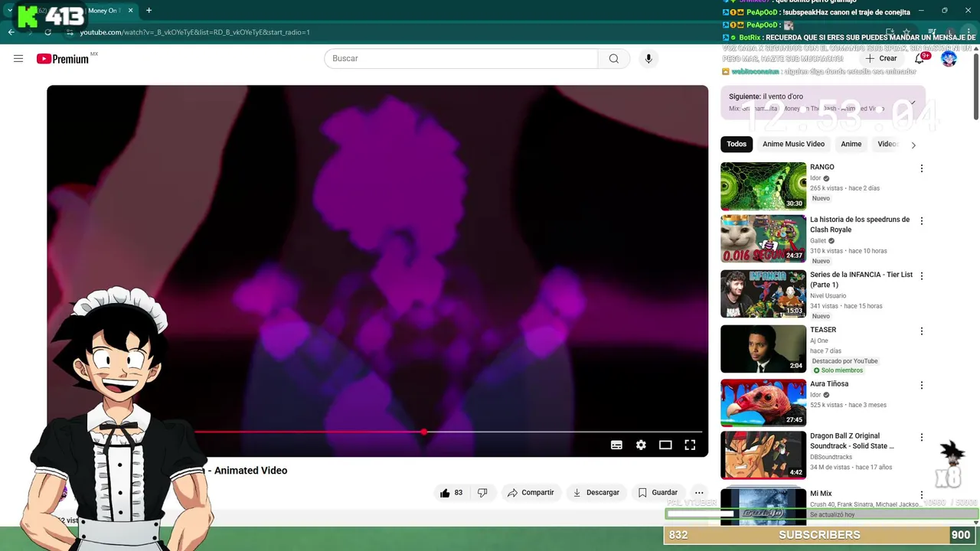Screen dimensions: 980x551
Task: Open the browser tab search dropdown
Action: (x=9, y=11)
